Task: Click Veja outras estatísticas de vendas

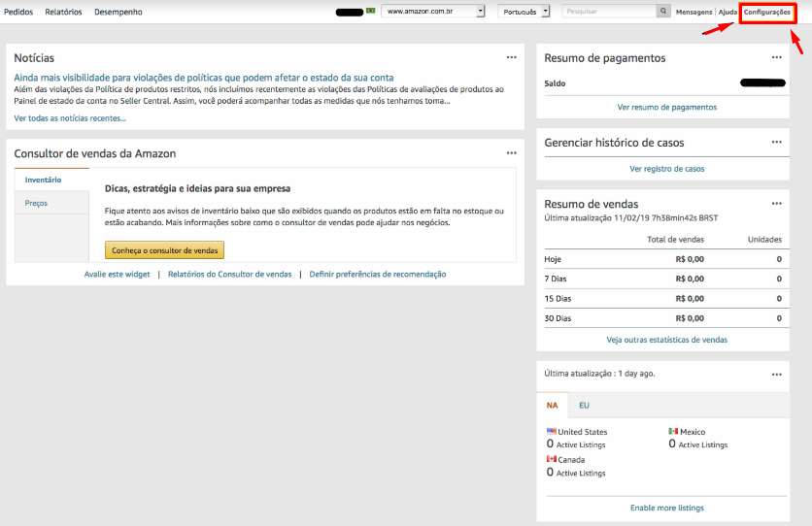Action: pyautogui.click(x=667, y=340)
